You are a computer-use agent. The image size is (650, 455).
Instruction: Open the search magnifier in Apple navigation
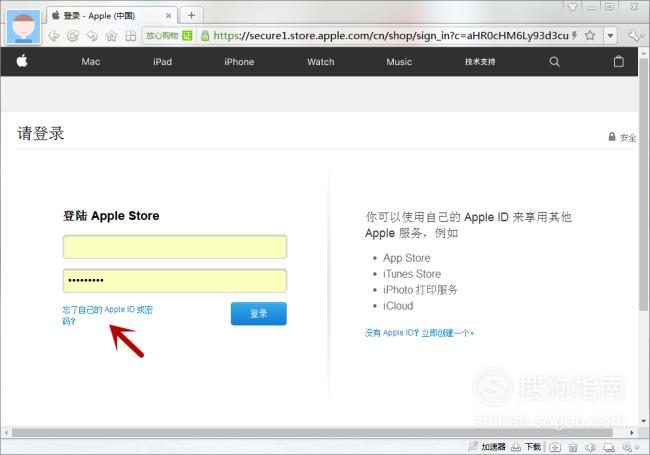pos(554,62)
